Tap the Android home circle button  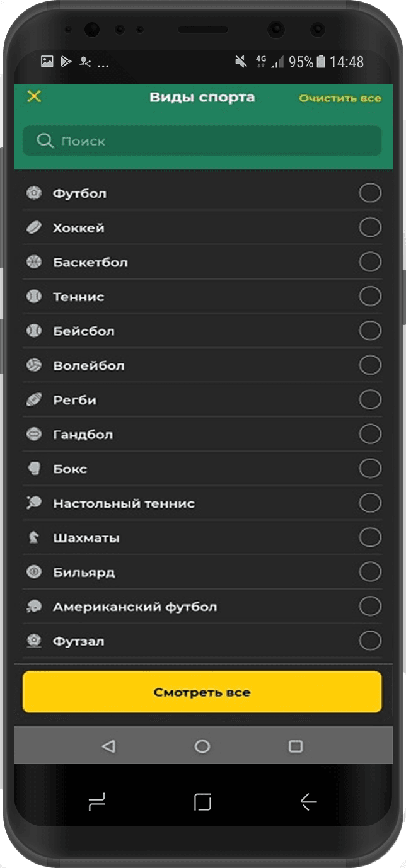click(x=202, y=746)
